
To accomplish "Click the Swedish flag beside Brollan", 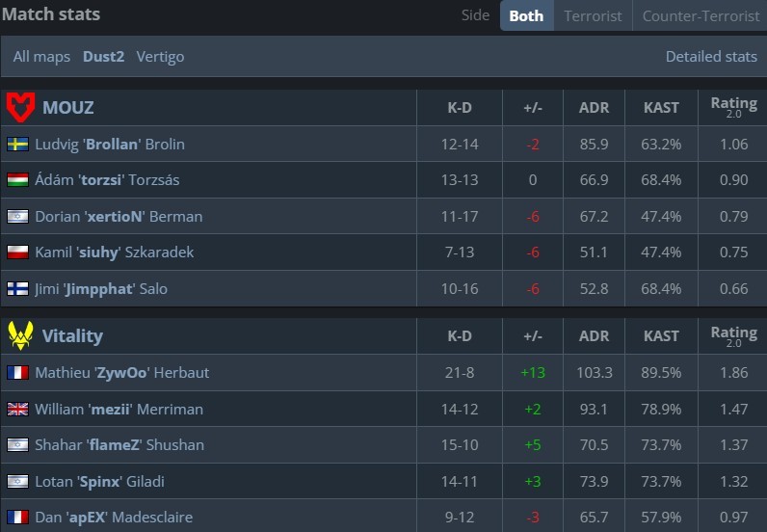I will click(17, 144).
